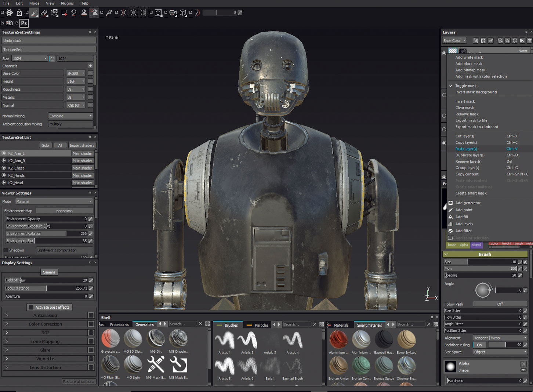Click the add fill layer bucket icon
The image size is (533, 392).
pos(507,41)
